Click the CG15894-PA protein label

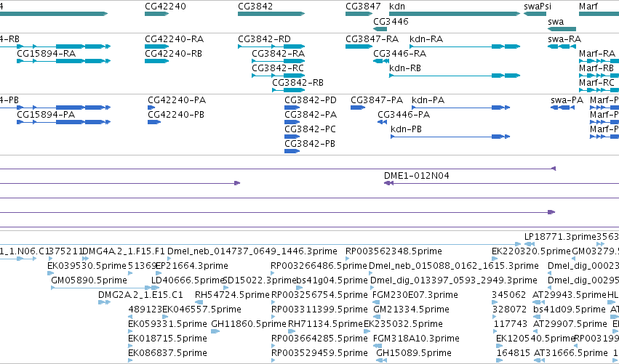[46, 114]
